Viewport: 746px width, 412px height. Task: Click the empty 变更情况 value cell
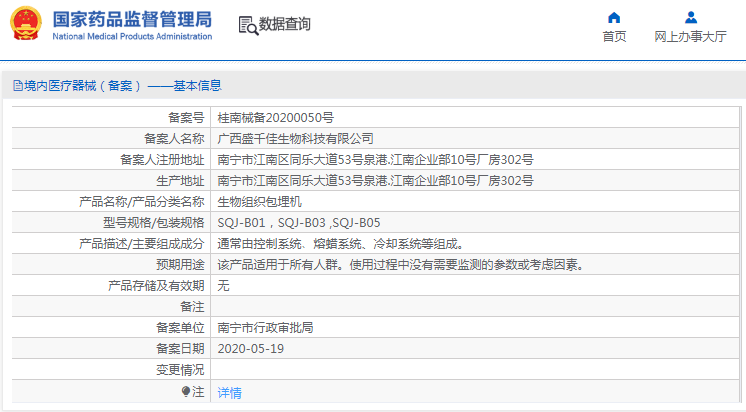476,370
